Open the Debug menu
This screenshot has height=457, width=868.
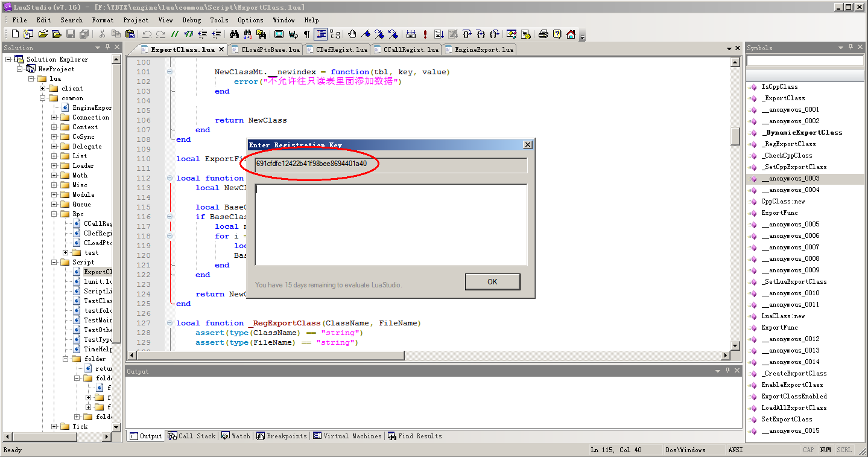coord(191,20)
